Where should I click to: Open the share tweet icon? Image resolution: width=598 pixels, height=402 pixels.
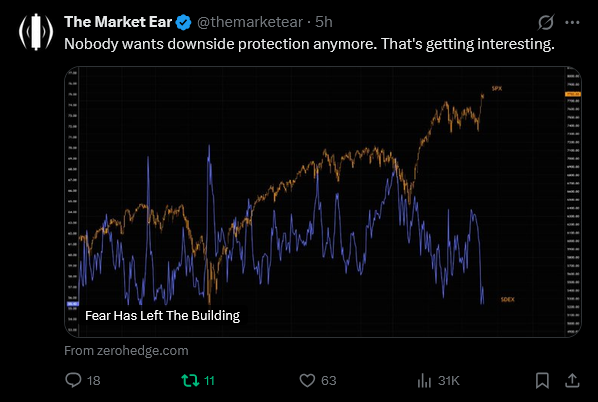(x=572, y=380)
